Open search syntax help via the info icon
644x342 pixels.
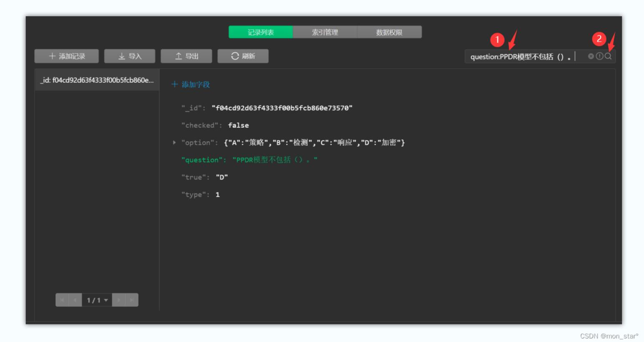point(599,56)
